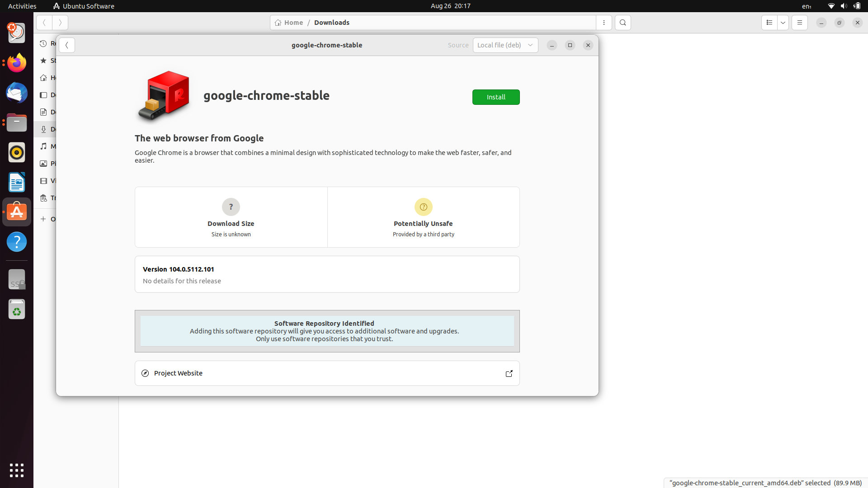Click Download Size question mark icon

(231, 207)
